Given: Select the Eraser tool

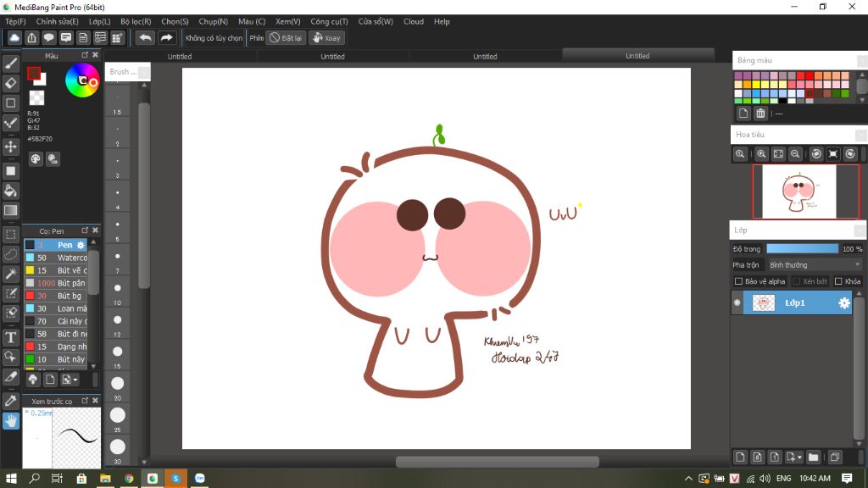Looking at the screenshot, I should click(x=10, y=83).
